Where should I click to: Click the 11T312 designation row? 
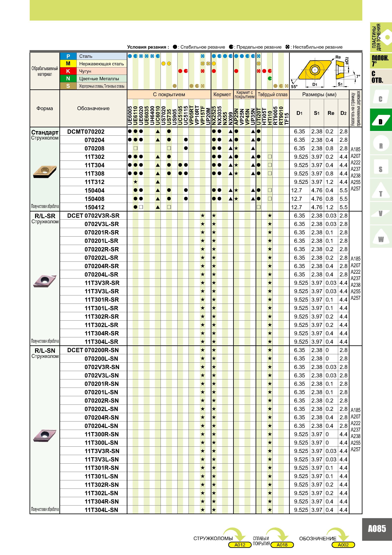pyautogui.click(x=94, y=182)
